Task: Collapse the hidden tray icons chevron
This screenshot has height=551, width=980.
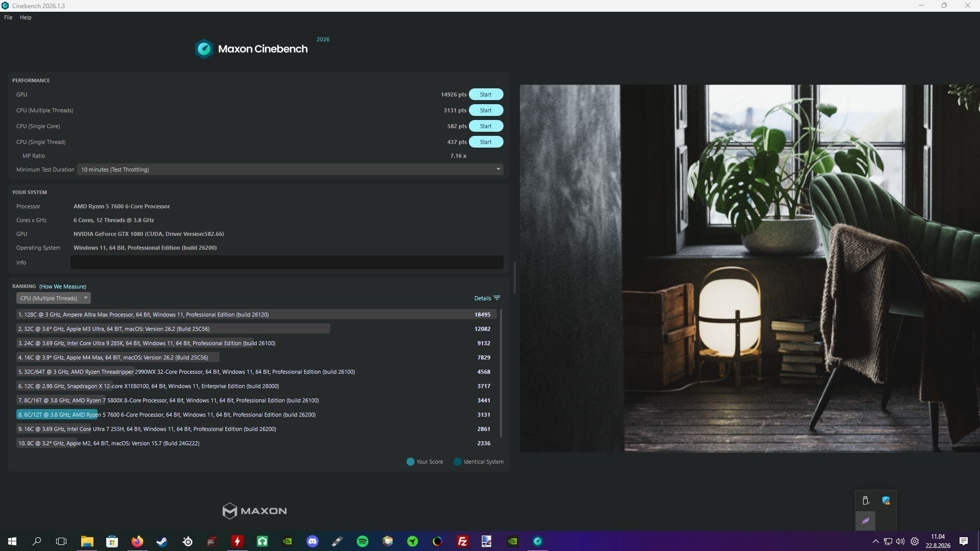Action: point(875,541)
